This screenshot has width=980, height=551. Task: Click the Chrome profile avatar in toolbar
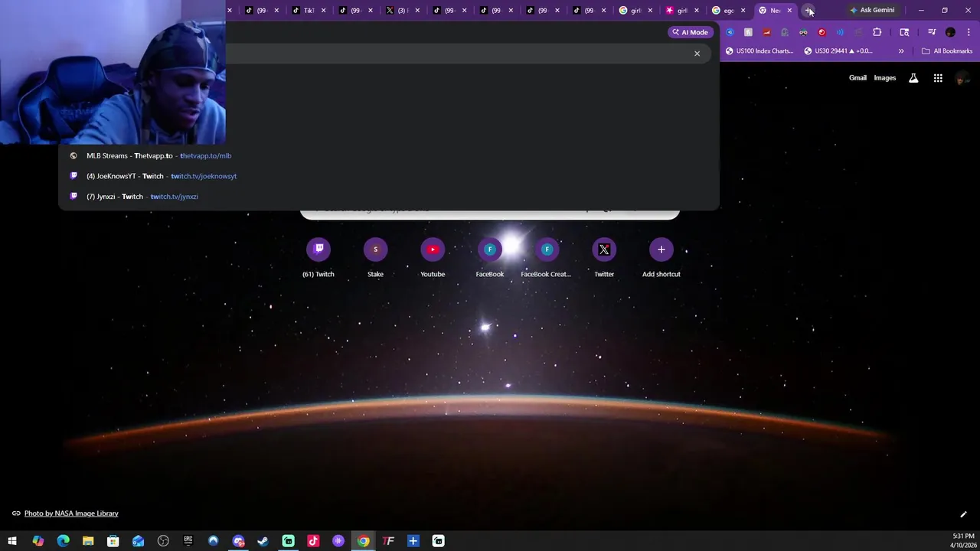click(x=950, y=32)
